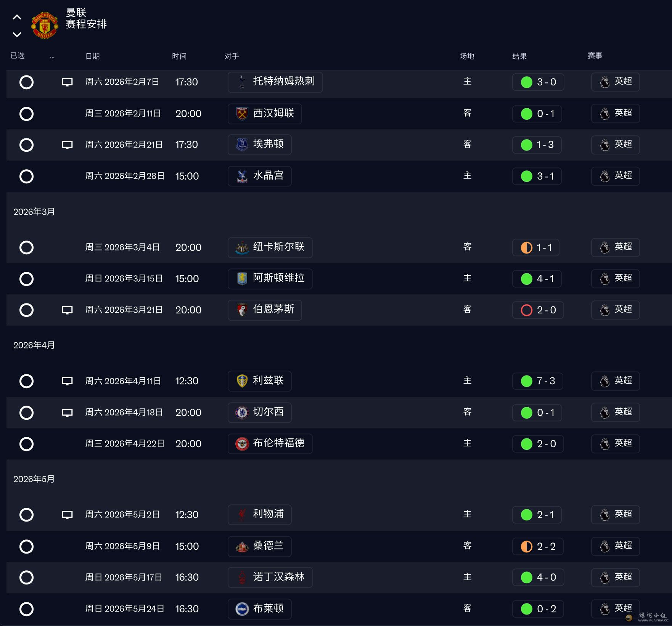Click the TV broadcast icon for Tottenham match
This screenshot has height=626, width=672.
67,82
